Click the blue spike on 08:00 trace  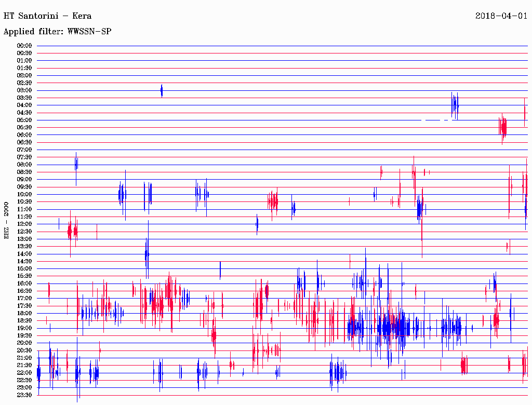tap(76, 165)
